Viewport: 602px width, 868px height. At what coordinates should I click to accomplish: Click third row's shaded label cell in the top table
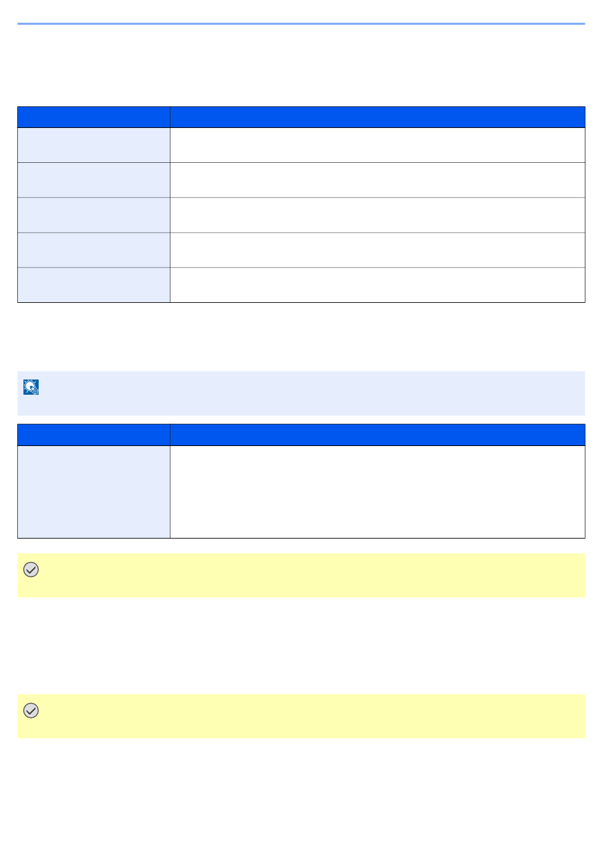click(94, 215)
